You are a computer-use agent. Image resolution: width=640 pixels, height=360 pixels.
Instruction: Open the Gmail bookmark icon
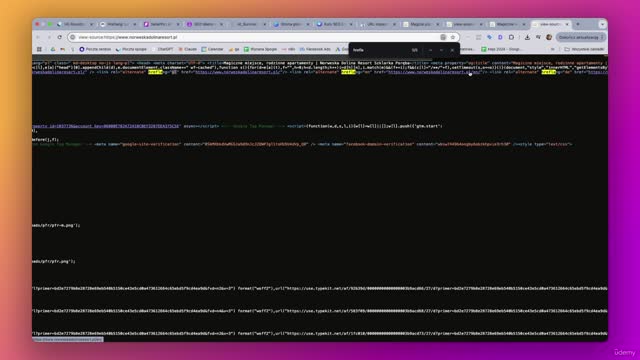(x=62, y=49)
